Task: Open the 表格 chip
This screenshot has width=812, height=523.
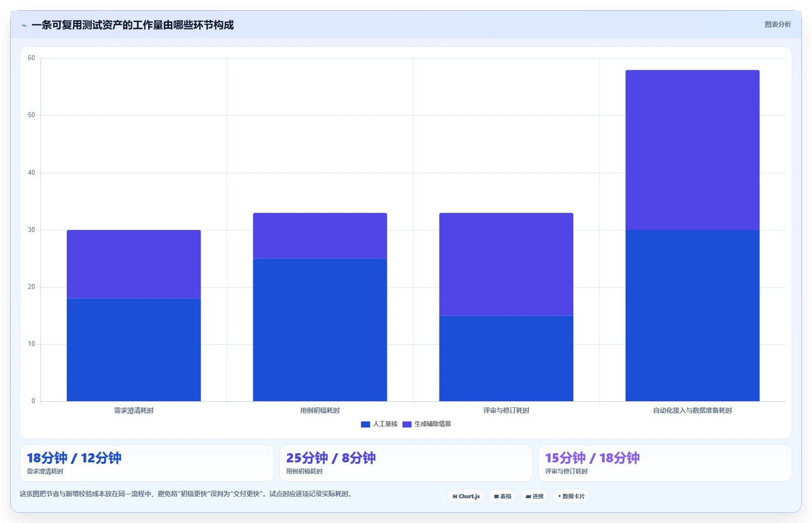Action: tap(503, 496)
